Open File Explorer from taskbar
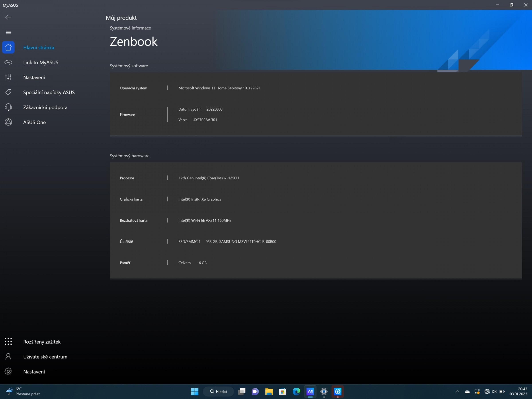The image size is (532, 399). pos(269,391)
